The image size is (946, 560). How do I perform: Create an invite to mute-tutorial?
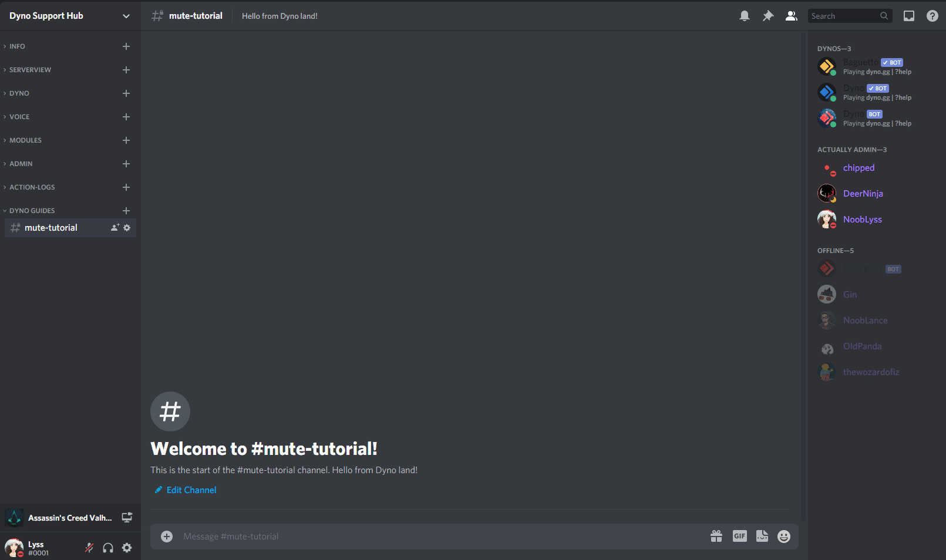(115, 228)
